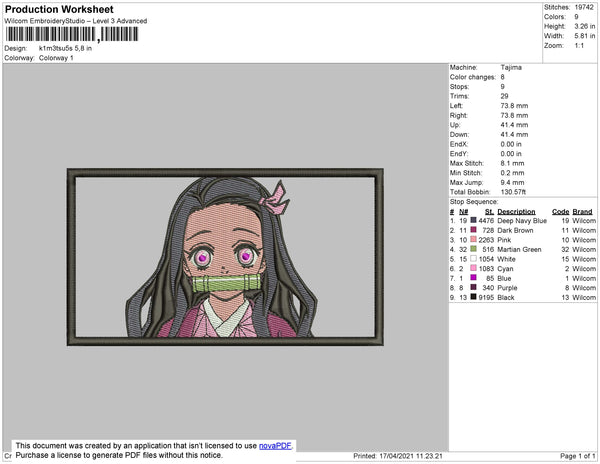The height and width of the screenshot is (464, 600).
Task: Click the Black thread color swatch
Action: coord(473,297)
